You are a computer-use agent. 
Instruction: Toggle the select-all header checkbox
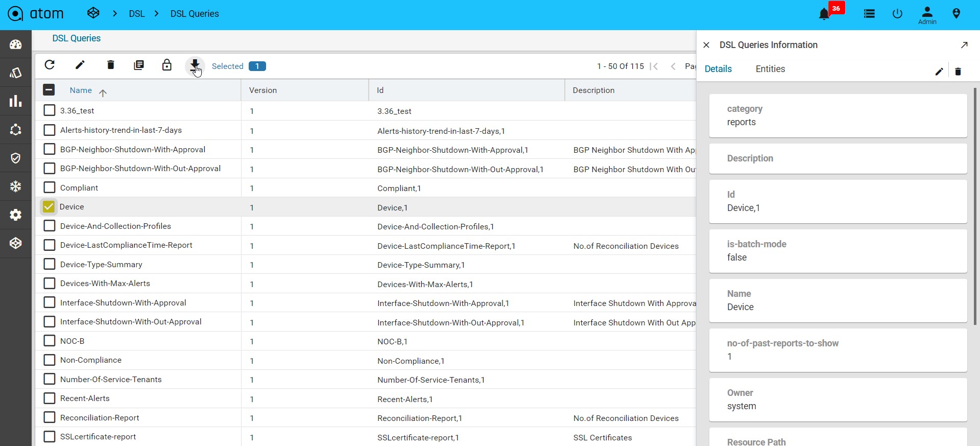point(49,90)
